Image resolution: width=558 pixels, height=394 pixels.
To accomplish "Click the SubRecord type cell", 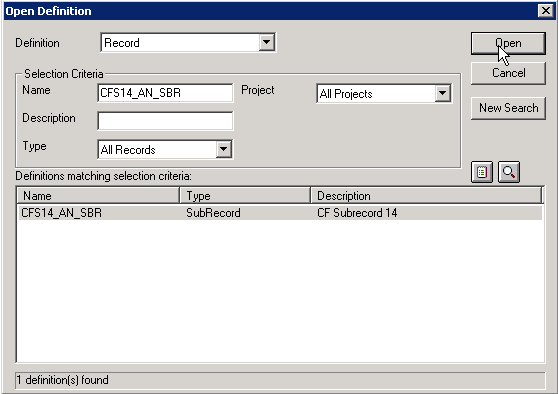I will click(x=213, y=213).
